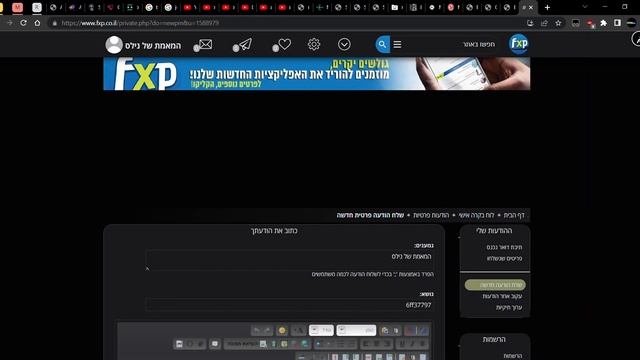The height and width of the screenshot is (360, 640).
Task: Open the extensions puzzle icon
Action: pyautogui.click(x=604, y=23)
